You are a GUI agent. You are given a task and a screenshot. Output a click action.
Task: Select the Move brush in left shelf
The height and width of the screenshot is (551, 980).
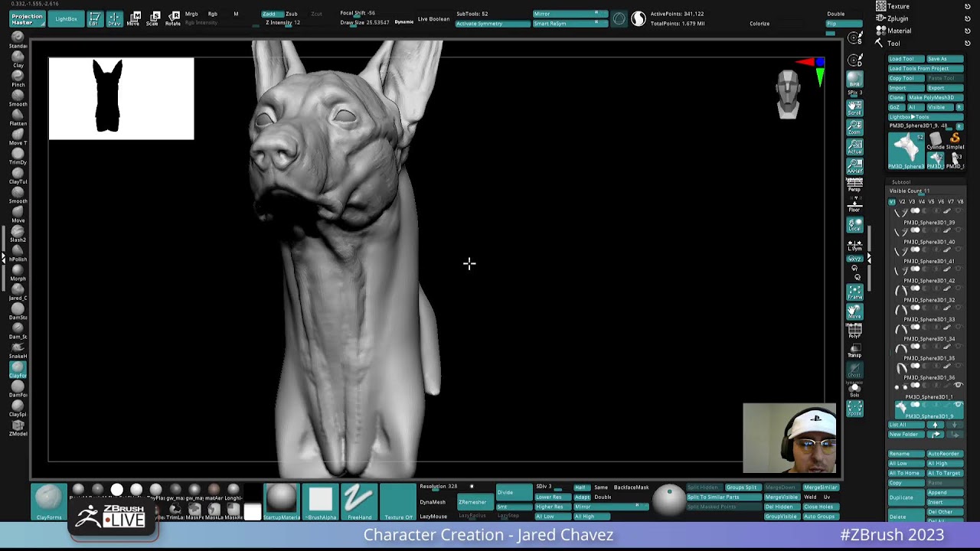click(18, 210)
